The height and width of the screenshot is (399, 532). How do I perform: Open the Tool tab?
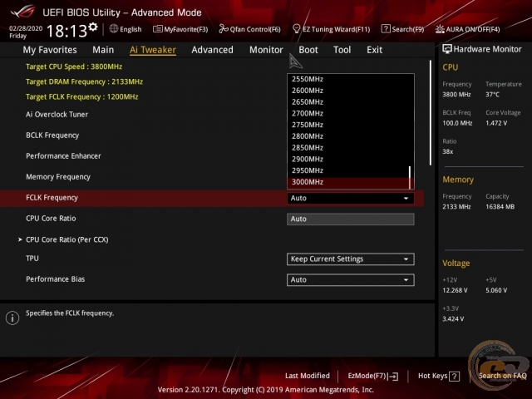click(x=342, y=50)
